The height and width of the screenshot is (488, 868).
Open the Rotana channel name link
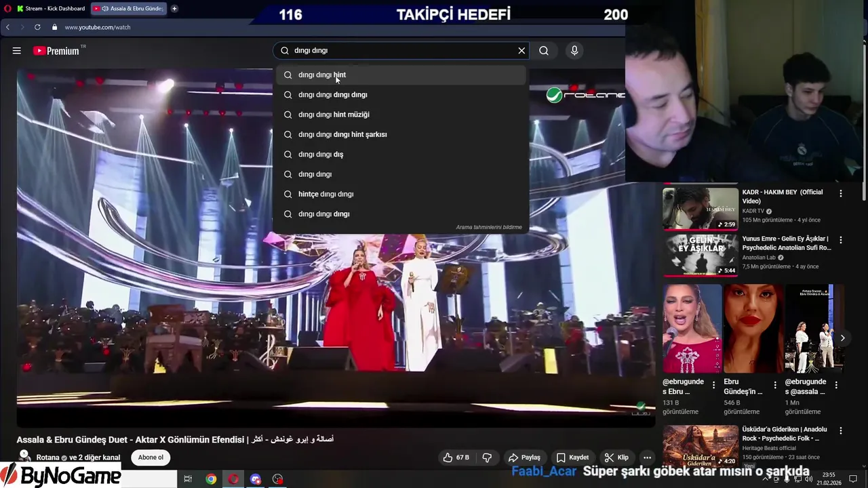pos(47,457)
